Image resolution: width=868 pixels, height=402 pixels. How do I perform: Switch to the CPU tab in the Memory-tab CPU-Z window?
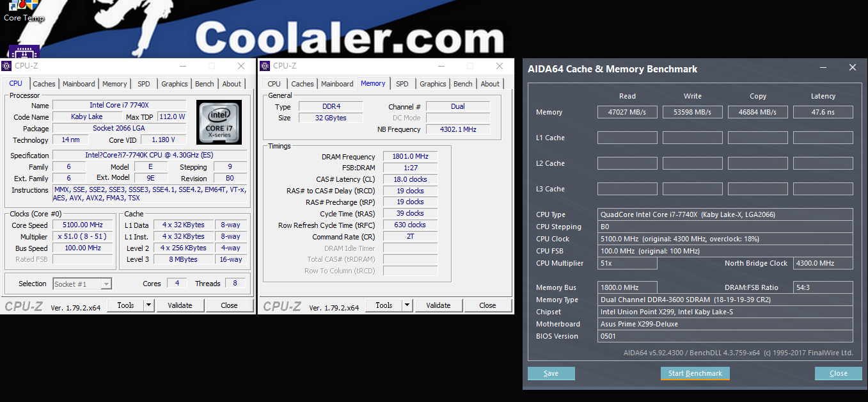click(274, 84)
